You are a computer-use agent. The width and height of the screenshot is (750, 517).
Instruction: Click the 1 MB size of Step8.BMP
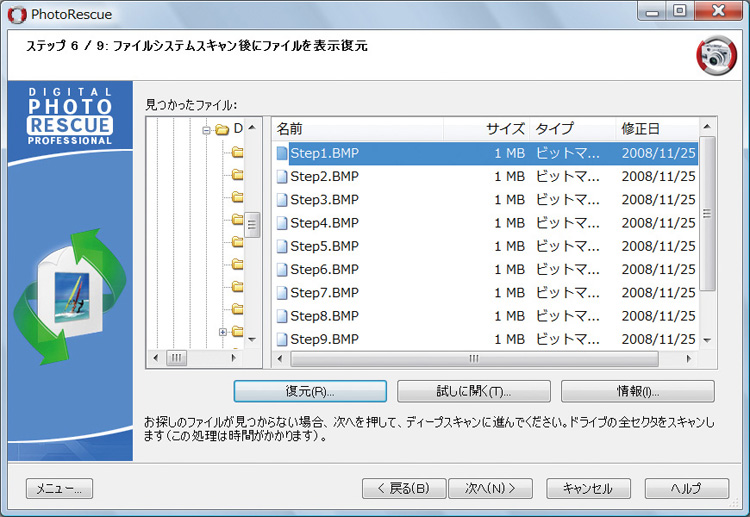coord(509,316)
